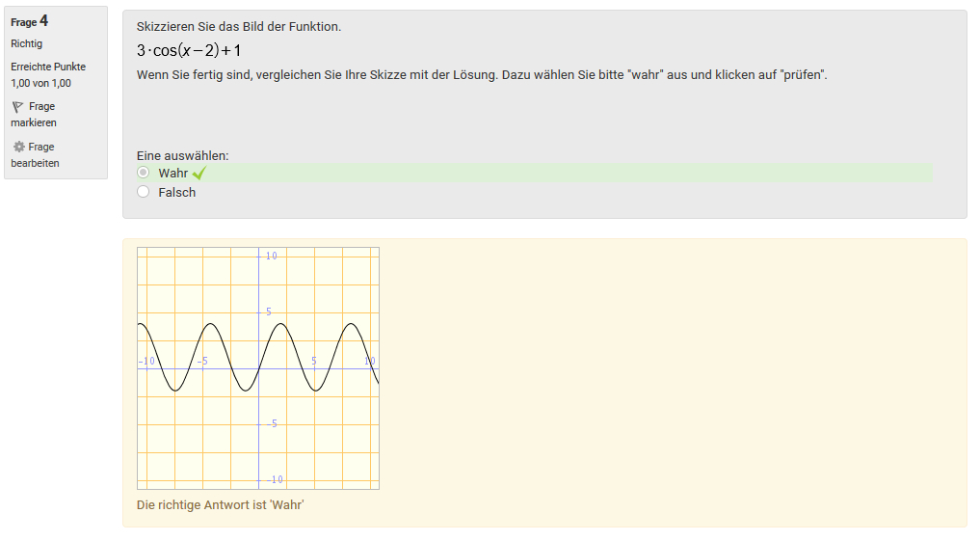Image resolution: width=980 pixels, height=541 pixels.
Task: Select the "Wahr" radio button
Action: coord(144,173)
